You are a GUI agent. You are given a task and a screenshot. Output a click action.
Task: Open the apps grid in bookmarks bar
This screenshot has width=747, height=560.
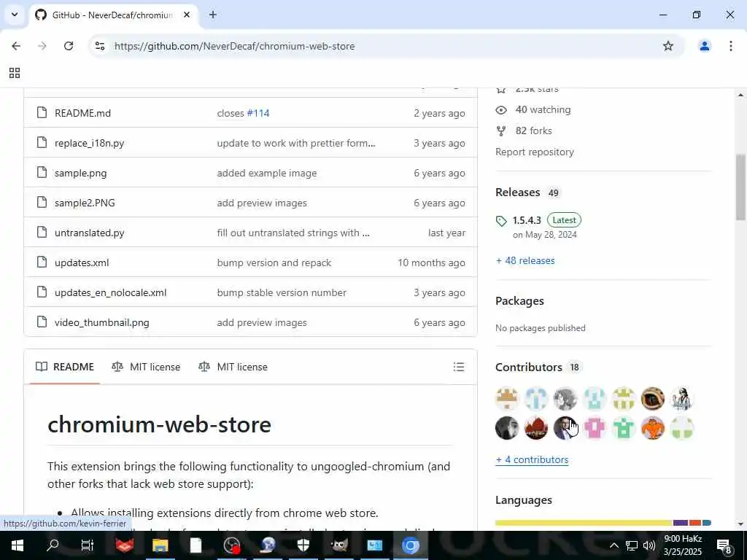[x=15, y=73]
